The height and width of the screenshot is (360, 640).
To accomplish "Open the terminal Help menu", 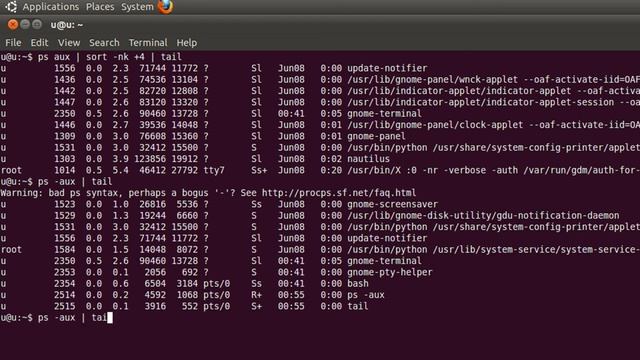I will pyautogui.click(x=187, y=42).
